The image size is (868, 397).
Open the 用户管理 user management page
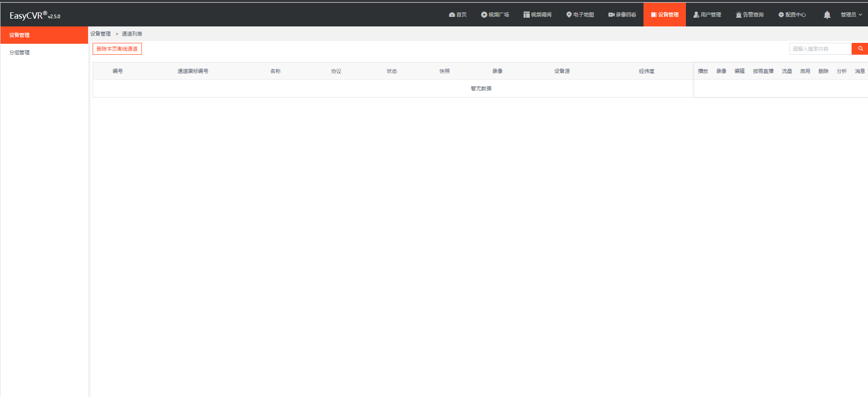[x=707, y=15]
